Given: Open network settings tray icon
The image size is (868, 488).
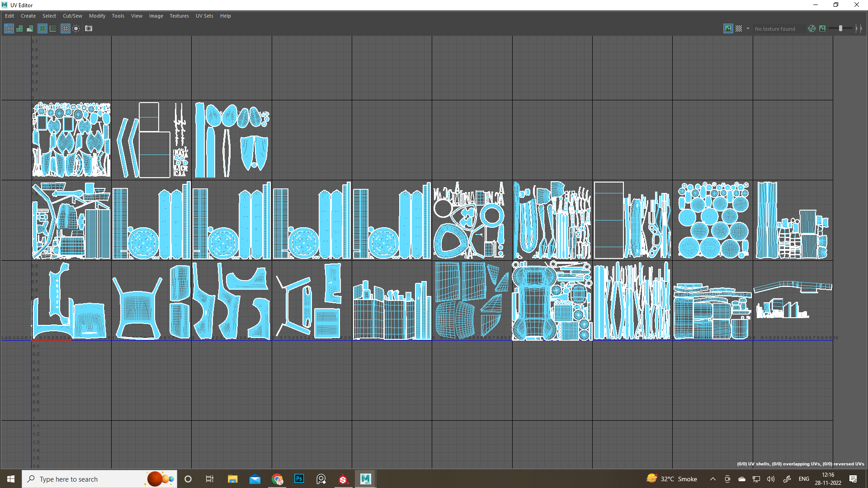Looking at the screenshot, I should (x=756, y=479).
